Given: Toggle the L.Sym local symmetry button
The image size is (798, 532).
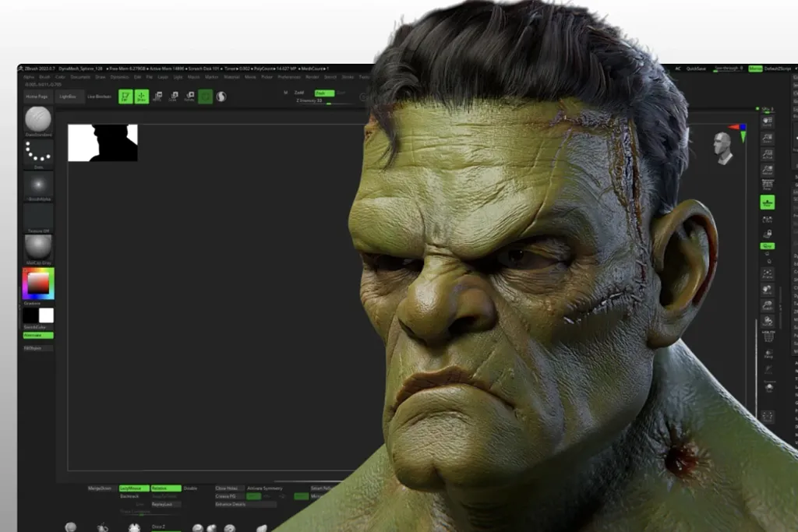Looking at the screenshot, I should [x=768, y=219].
